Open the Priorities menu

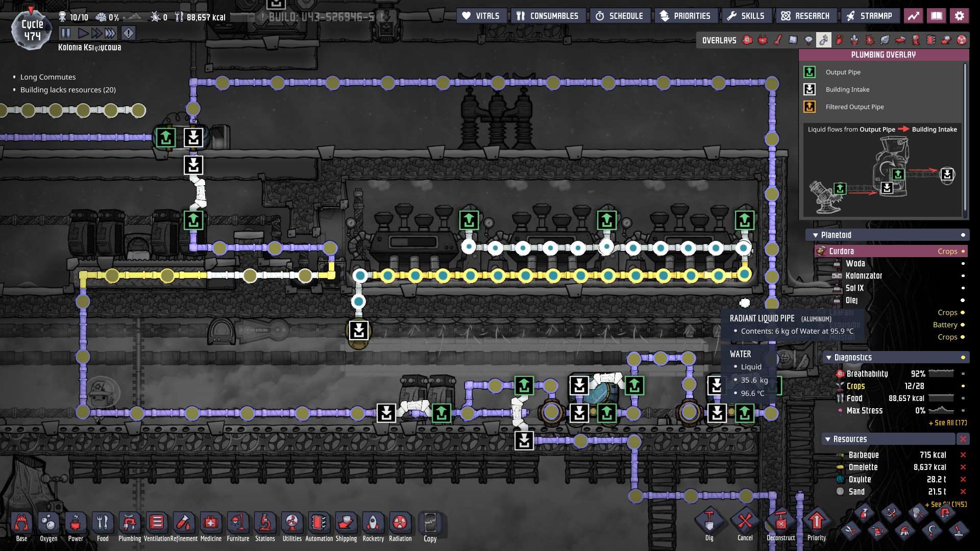click(x=685, y=16)
